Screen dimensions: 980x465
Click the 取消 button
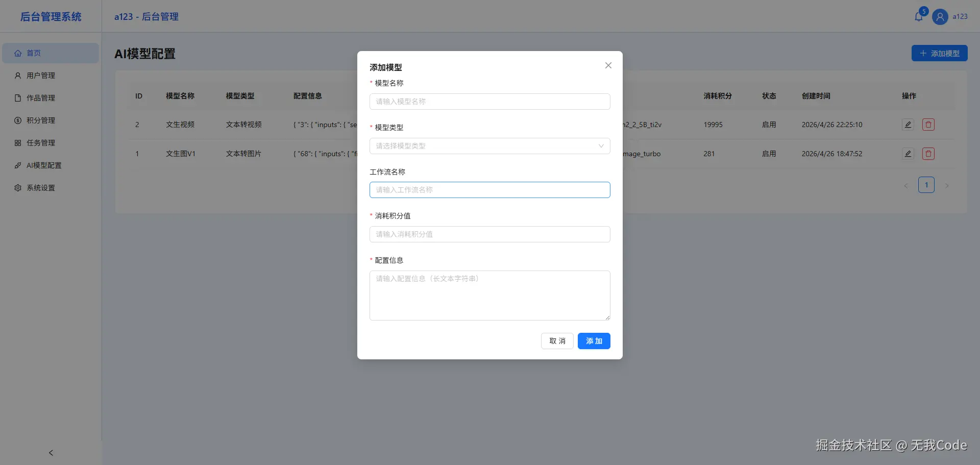557,341
